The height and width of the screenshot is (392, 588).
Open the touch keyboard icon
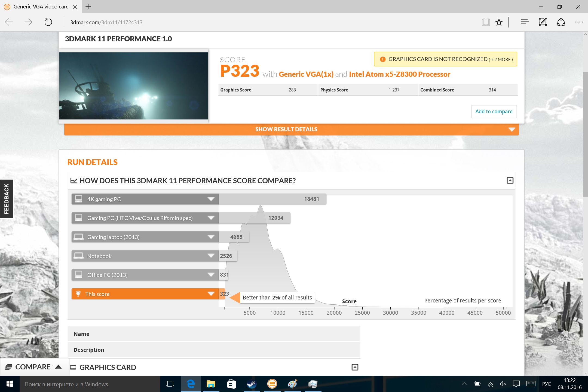[531, 384]
